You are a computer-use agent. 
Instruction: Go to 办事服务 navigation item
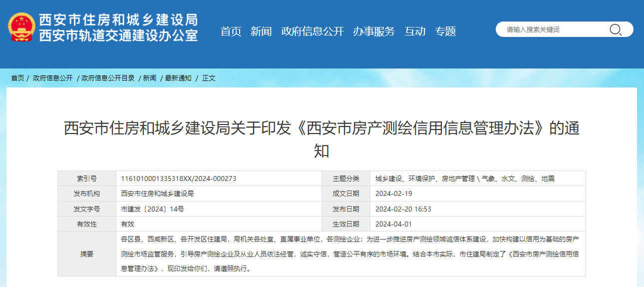374,31
